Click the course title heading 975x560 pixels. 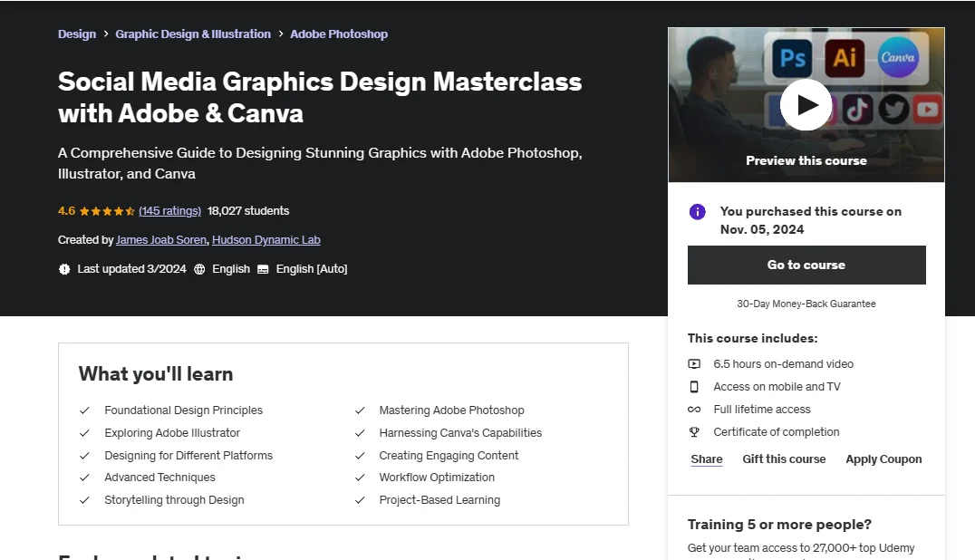[x=320, y=98]
